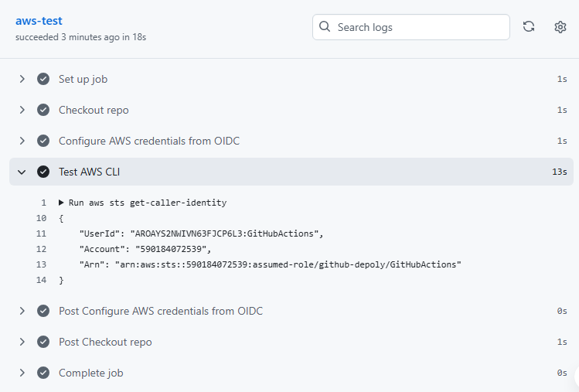Click log line number 13
Image resolution: width=579 pixels, height=392 pixels.
pyautogui.click(x=41, y=264)
